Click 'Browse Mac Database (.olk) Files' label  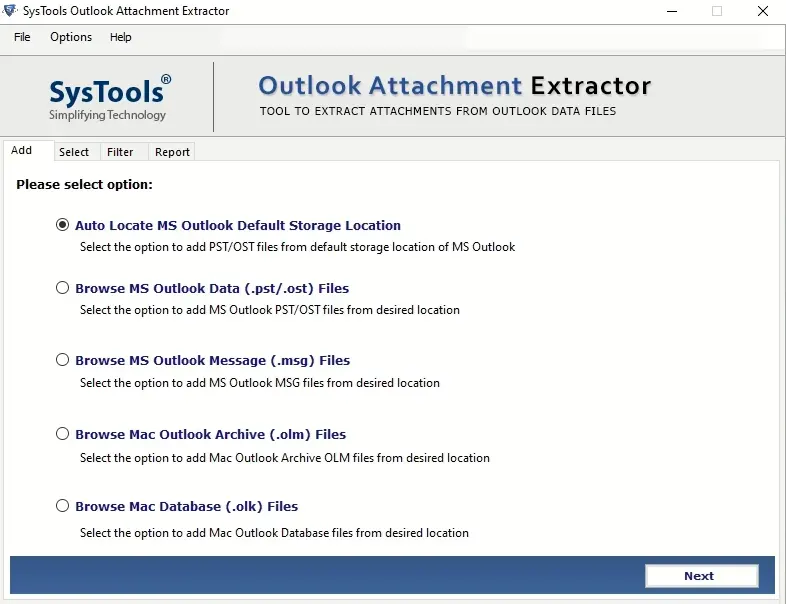(186, 507)
